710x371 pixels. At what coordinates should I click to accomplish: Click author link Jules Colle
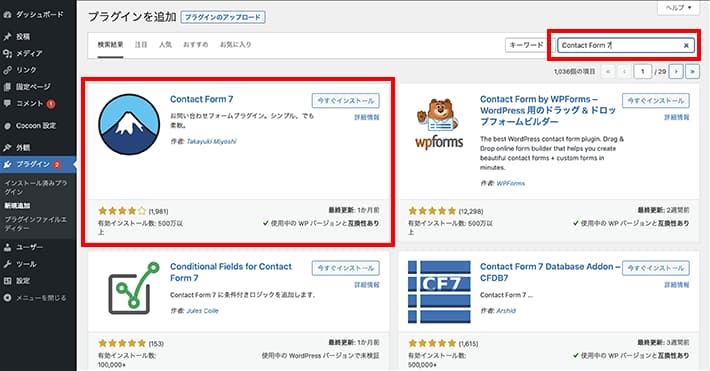[202, 311]
